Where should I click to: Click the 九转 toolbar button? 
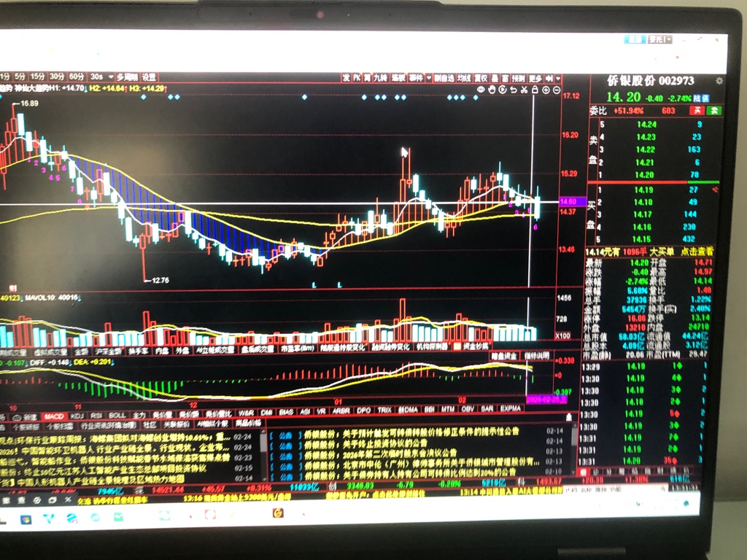[x=380, y=78]
